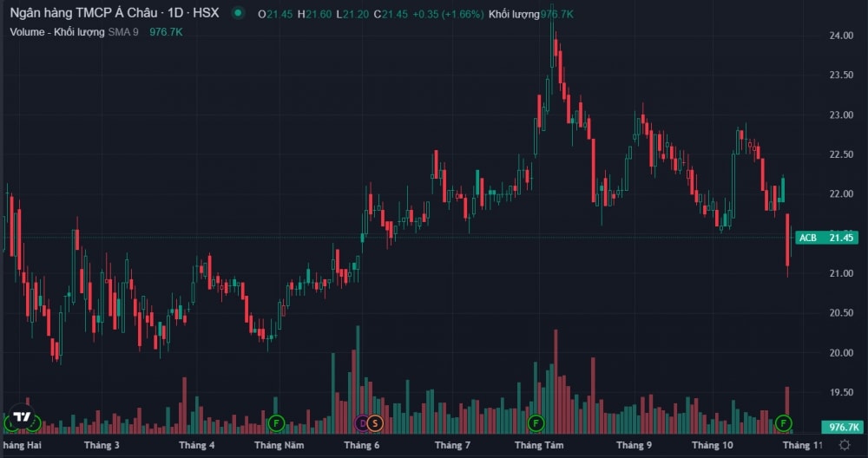Click the green market status dot
Image resolution: width=868 pixels, height=458 pixels.
click(x=238, y=13)
